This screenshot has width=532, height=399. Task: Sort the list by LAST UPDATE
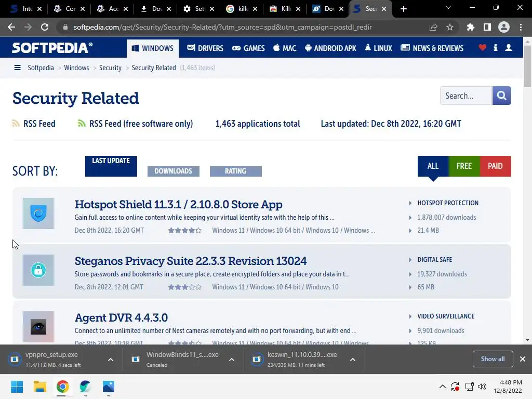pyautogui.click(x=111, y=166)
